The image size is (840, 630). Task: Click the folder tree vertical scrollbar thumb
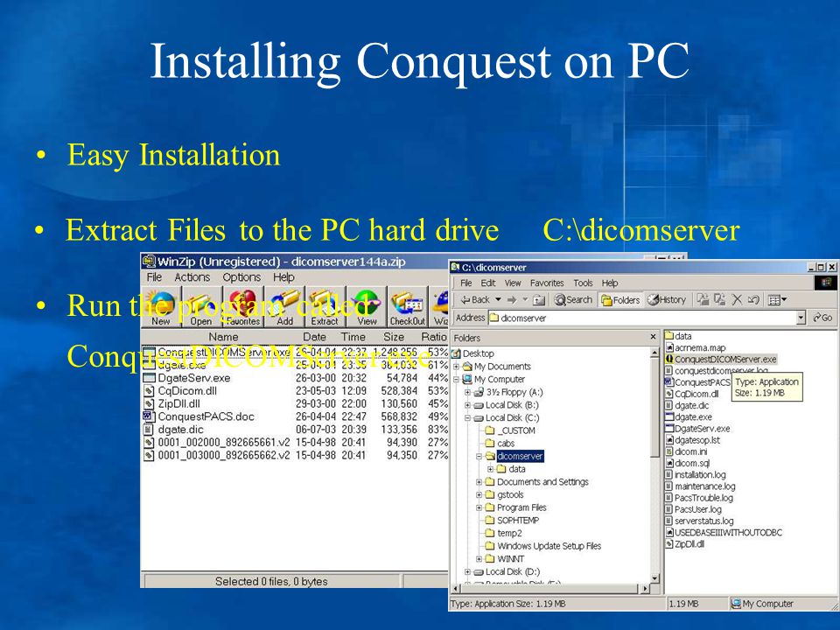(654, 407)
